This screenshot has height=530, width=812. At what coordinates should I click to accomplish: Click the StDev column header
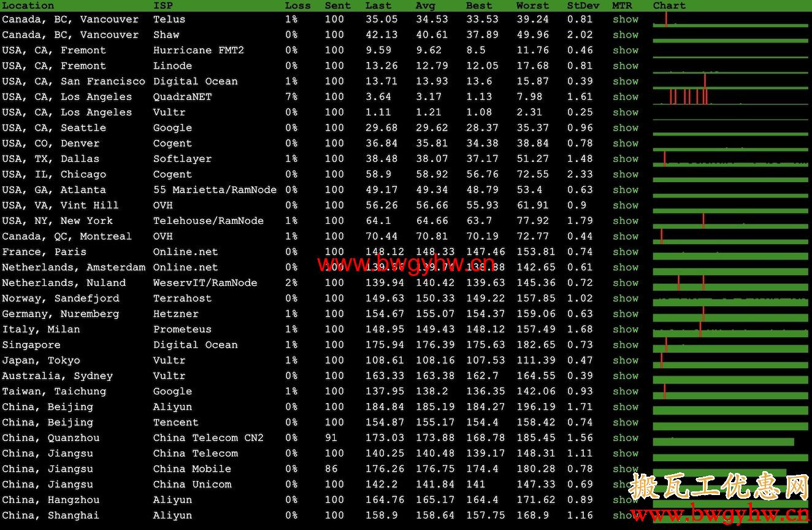583,5
